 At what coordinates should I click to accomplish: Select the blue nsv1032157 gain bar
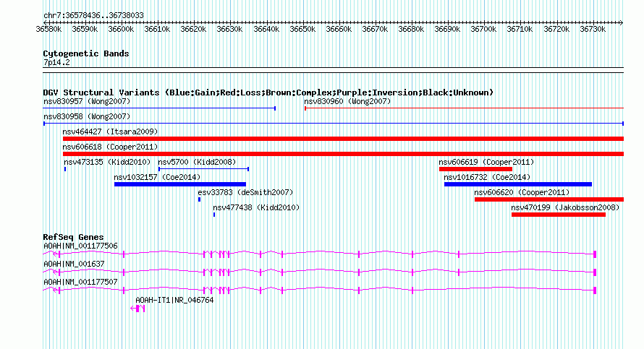pyautogui.click(x=180, y=184)
